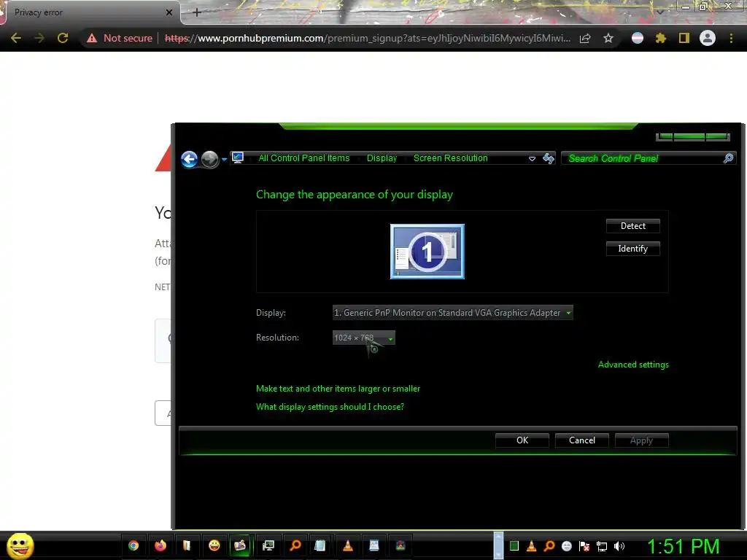This screenshot has width=747, height=560.
Task: Open the Resolution 1024 × 768 dropdown
Action: pyautogui.click(x=363, y=338)
